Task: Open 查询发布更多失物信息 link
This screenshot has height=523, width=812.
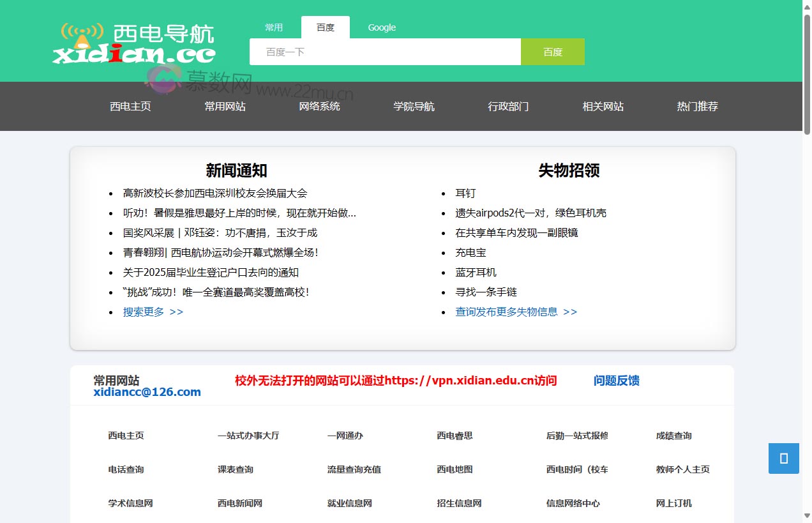Action: [x=516, y=312]
